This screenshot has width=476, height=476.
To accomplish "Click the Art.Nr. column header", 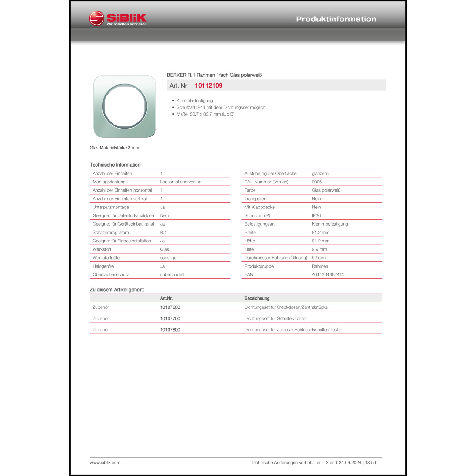I will pyautogui.click(x=166, y=298).
